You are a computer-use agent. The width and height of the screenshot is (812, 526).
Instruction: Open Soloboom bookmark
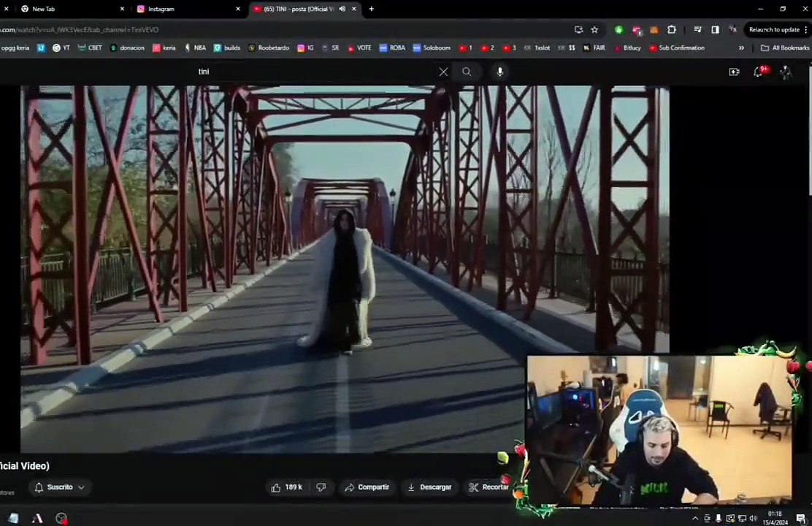(x=432, y=47)
